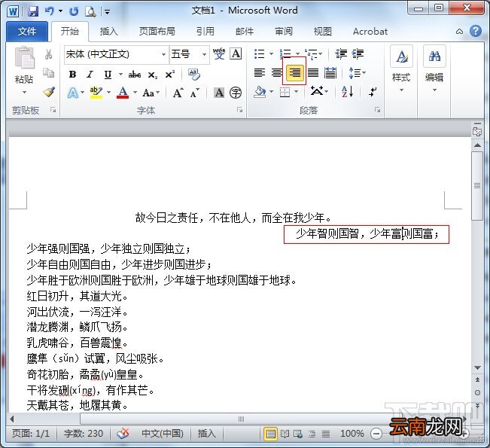
Task: Toggle underline formatting
Action: point(108,75)
